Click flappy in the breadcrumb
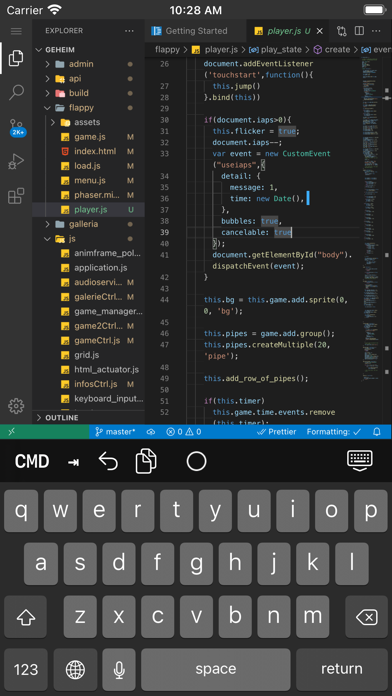The width and height of the screenshot is (392, 696). click(x=167, y=50)
